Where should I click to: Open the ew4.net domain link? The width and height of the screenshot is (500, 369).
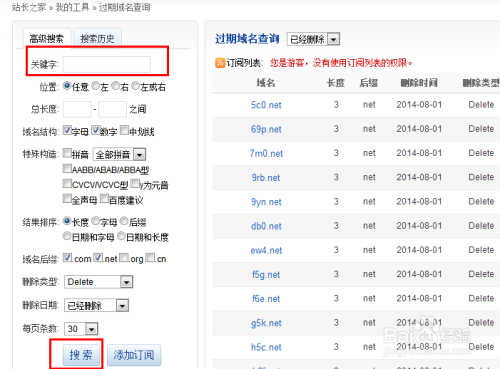[x=266, y=250]
